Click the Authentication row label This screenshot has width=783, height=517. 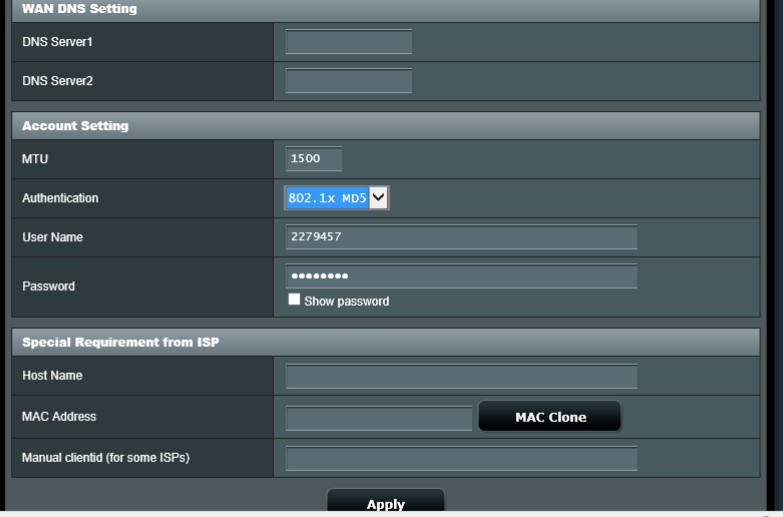60,198
